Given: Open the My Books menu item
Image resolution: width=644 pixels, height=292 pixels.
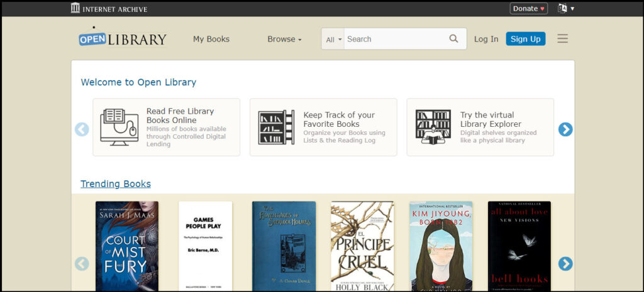Looking at the screenshot, I should (x=211, y=39).
